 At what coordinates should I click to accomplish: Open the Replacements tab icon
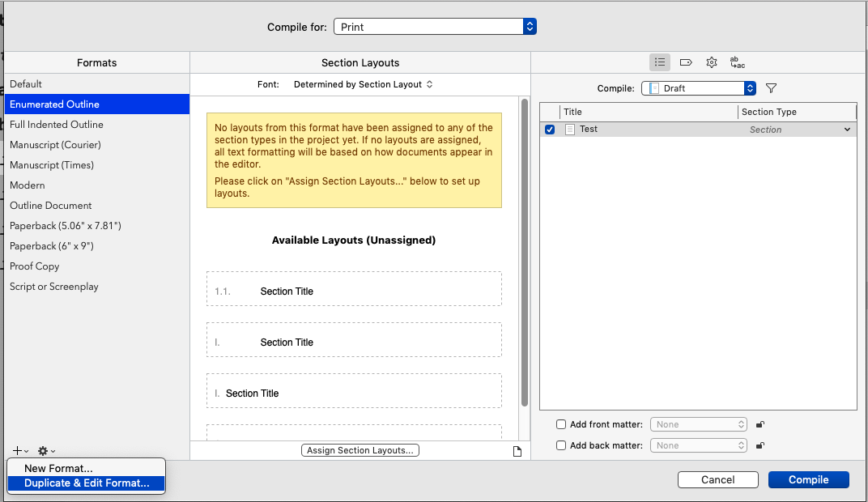[737, 62]
